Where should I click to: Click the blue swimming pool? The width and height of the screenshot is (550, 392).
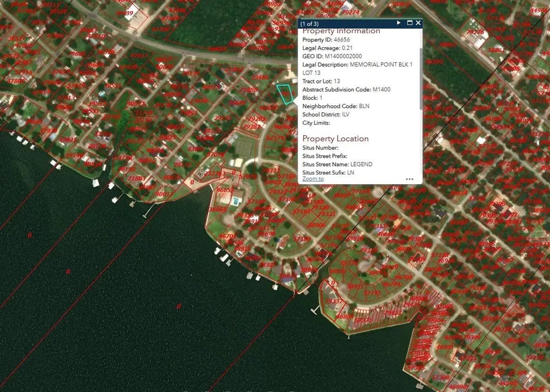[236, 200]
